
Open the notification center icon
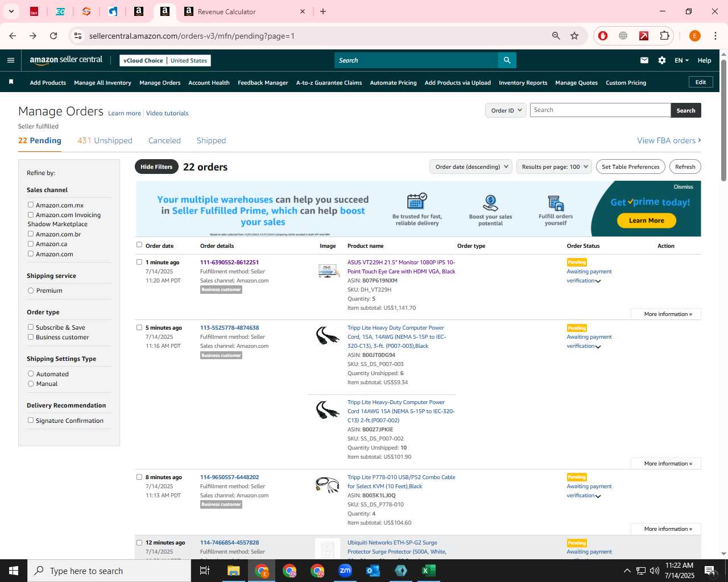coord(709,571)
